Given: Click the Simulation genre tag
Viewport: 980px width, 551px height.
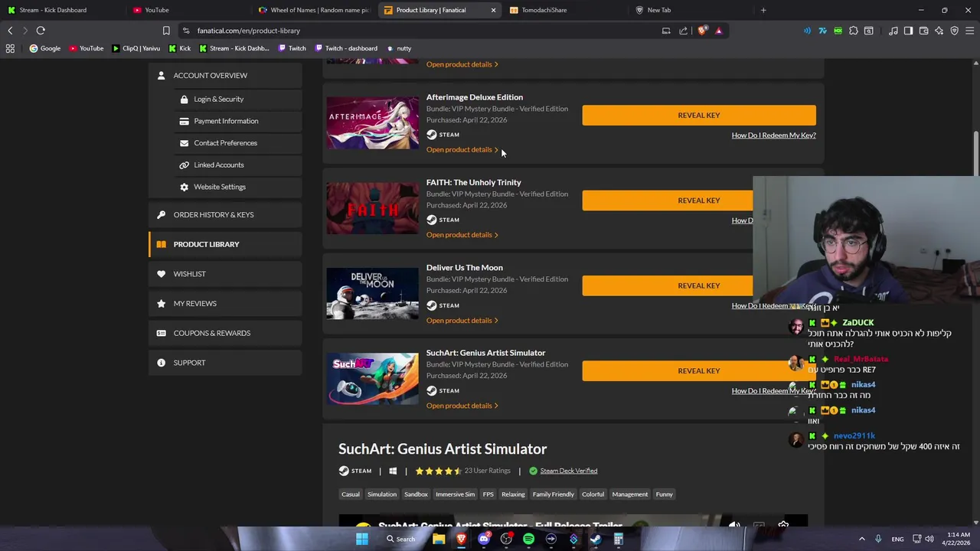Looking at the screenshot, I should pyautogui.click(x=381, y=494).
